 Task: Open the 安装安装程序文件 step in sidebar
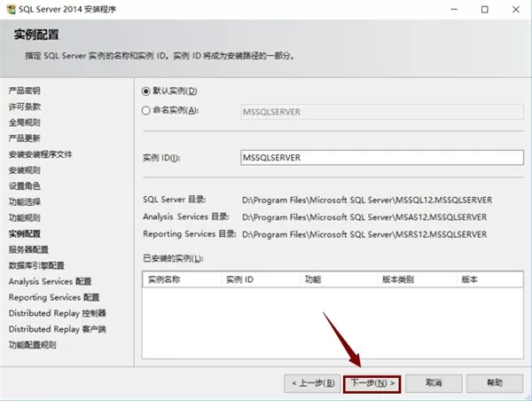click(x=41, y=154)
